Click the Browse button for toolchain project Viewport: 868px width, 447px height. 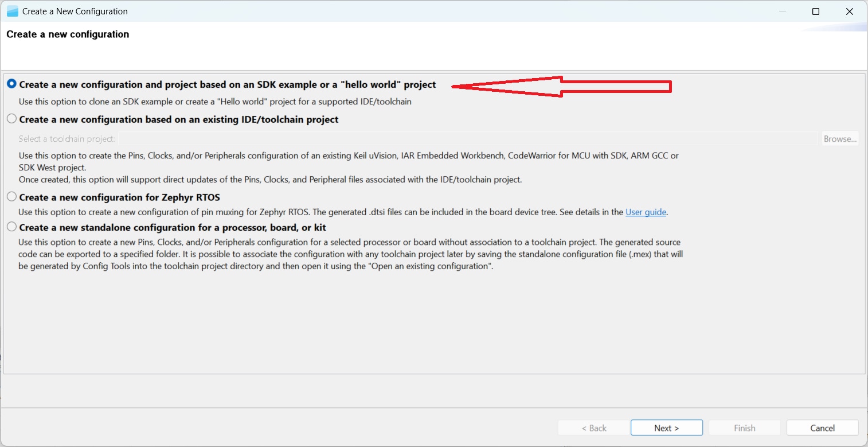point(839,138)
